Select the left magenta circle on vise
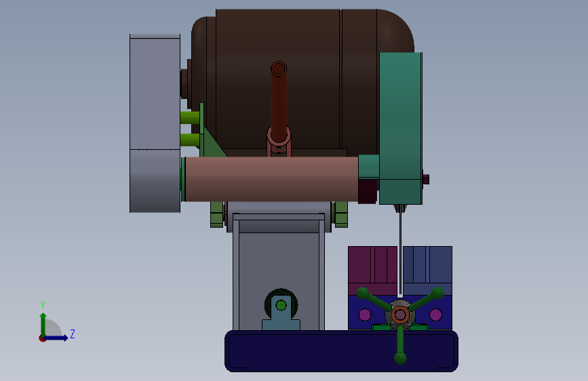The width and height of the screenshot is (588, 381). [x=364, y=315]
